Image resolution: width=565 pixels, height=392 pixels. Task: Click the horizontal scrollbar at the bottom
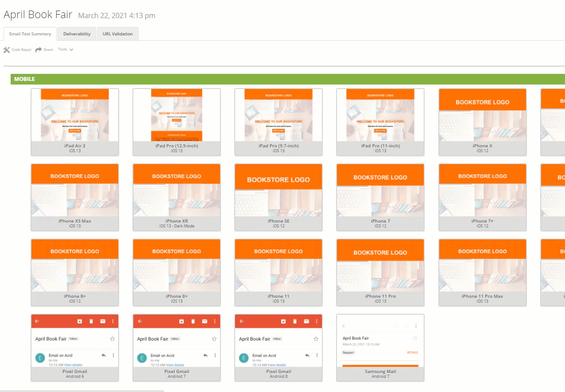click(82, 391)
